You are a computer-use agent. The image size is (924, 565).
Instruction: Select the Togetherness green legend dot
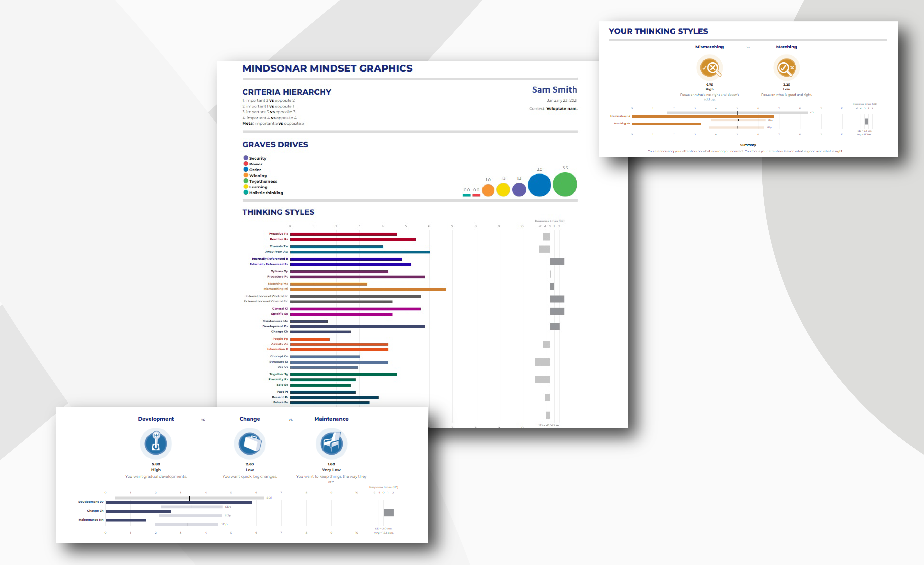(246, 181)
